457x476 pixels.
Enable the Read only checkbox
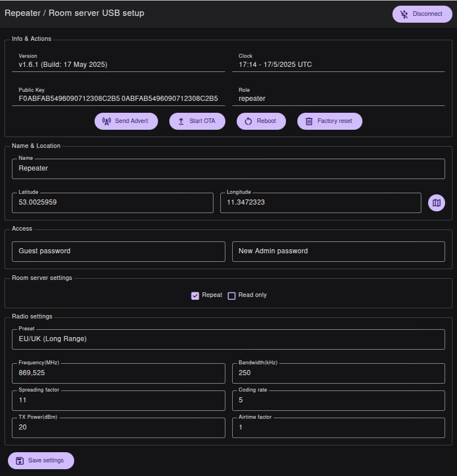pos(232,295)
